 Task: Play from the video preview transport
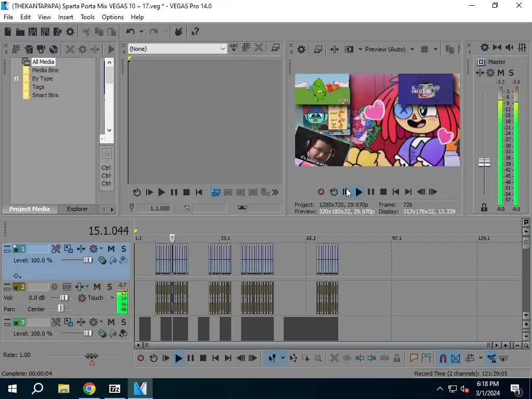coord(359,192)
